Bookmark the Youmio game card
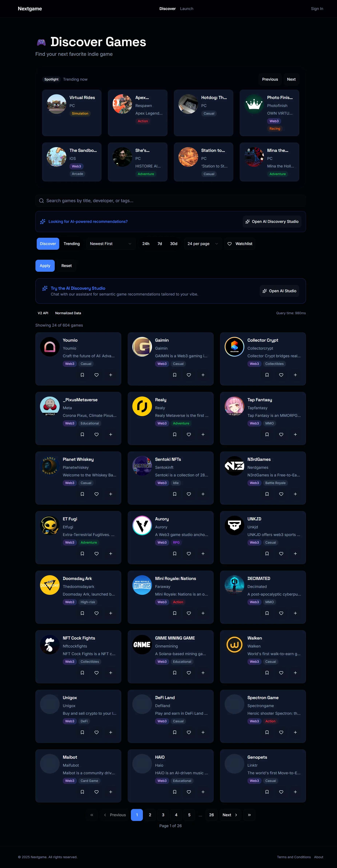The height and width of the screenshot is (868, 337). tap(82, 375)
